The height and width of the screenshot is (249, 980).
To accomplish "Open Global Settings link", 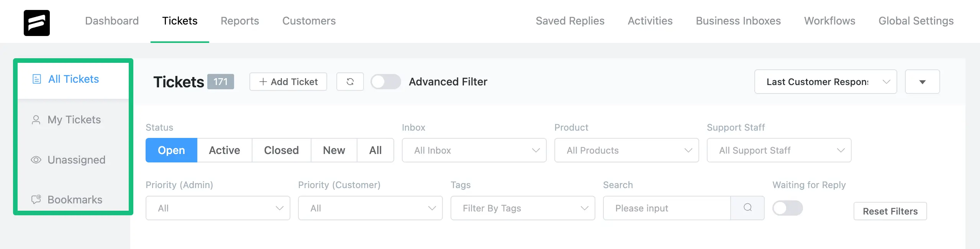I will (916, 21).
